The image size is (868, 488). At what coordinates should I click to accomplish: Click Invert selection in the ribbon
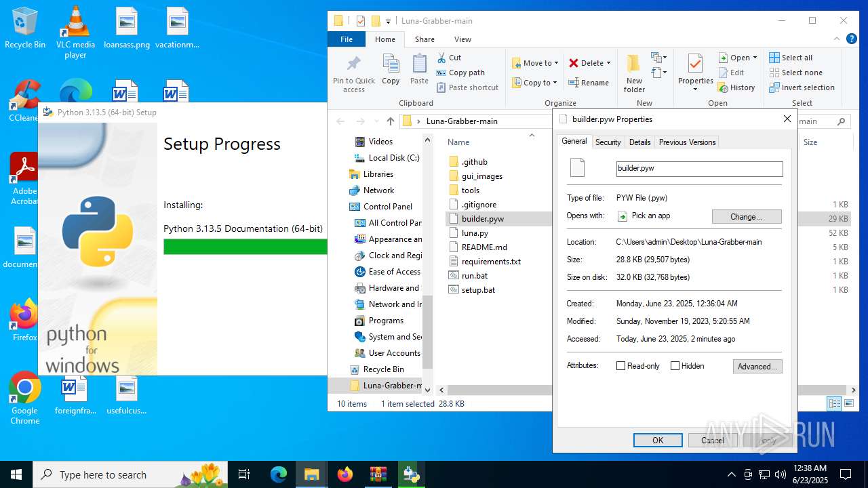click(x=802, y=87)
